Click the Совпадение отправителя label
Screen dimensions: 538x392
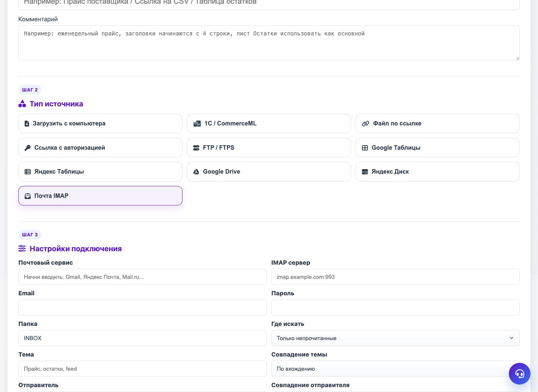pos(310,385)
